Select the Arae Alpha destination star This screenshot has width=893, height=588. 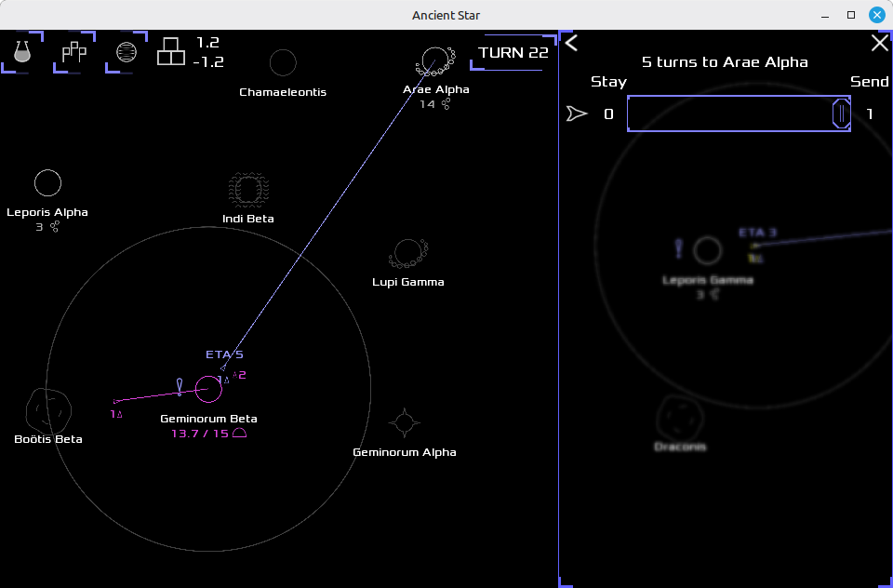(433, 62)
